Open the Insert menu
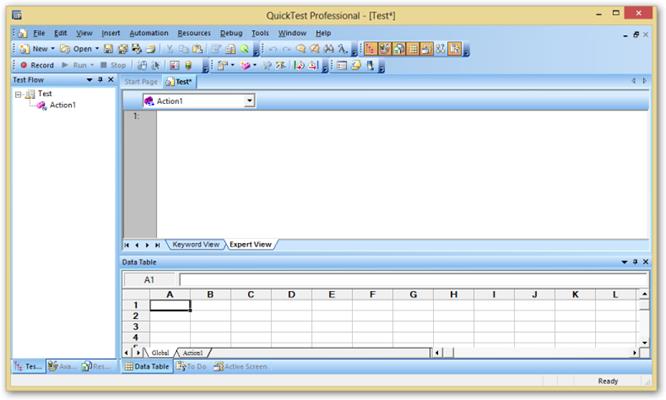Screen dimensions: 666x400 (x=110, y=33)
